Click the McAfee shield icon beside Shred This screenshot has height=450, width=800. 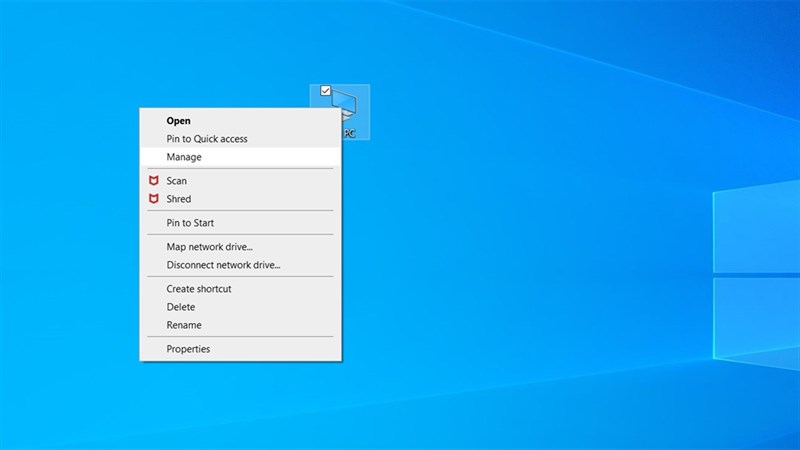coord(154,199)
